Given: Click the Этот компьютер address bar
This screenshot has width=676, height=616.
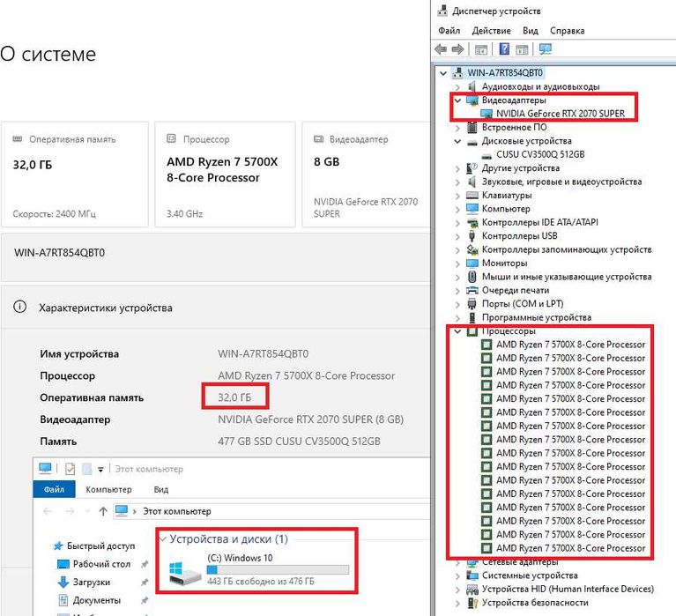Looking at the screenshot, I should point(272,511).
